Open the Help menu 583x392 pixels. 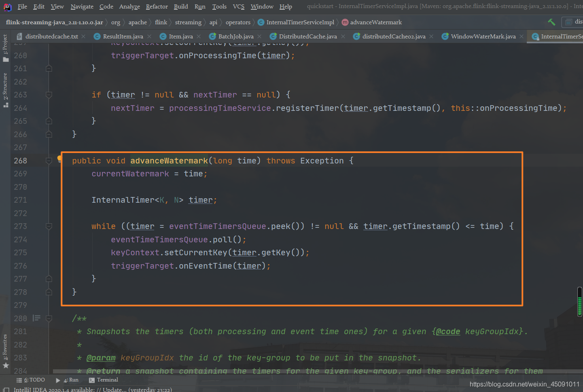coord(286,6)
